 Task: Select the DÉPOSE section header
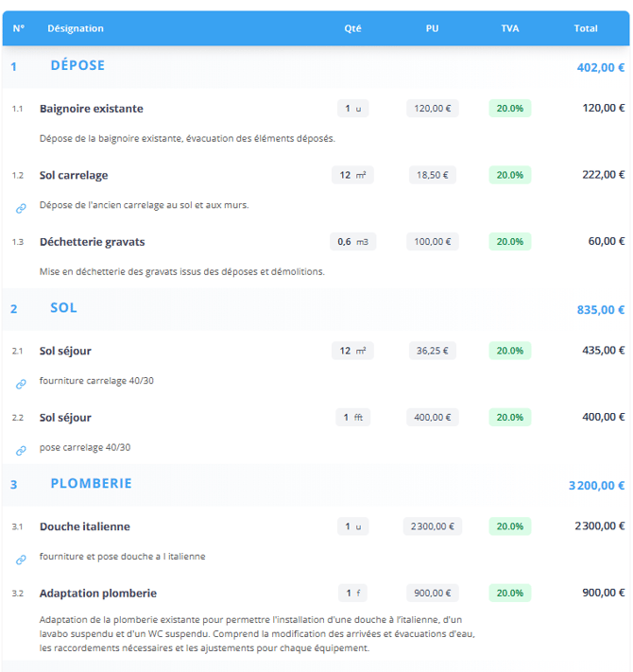tap(77, 66)
